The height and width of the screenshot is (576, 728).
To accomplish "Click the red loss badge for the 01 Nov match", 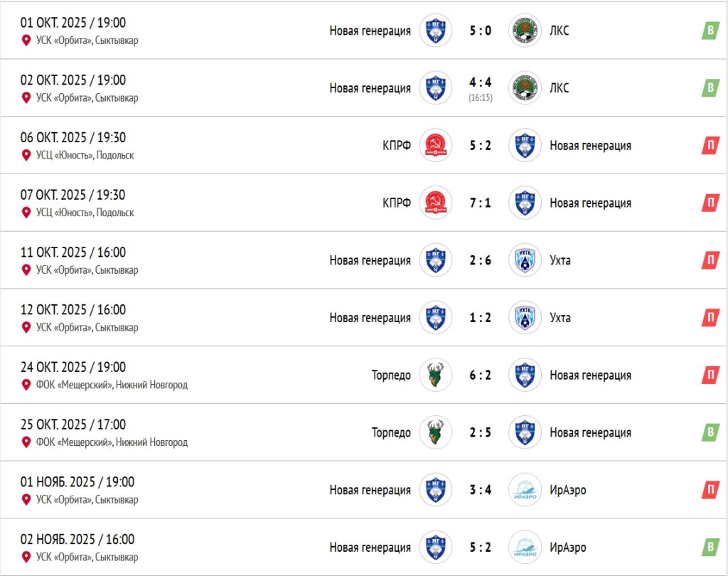I will point(710,490).
